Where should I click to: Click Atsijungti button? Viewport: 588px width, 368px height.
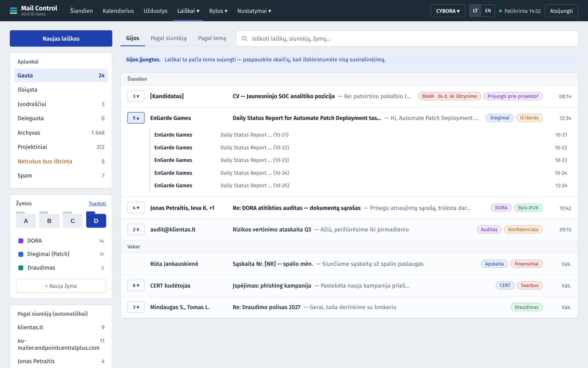coord(561,11)
